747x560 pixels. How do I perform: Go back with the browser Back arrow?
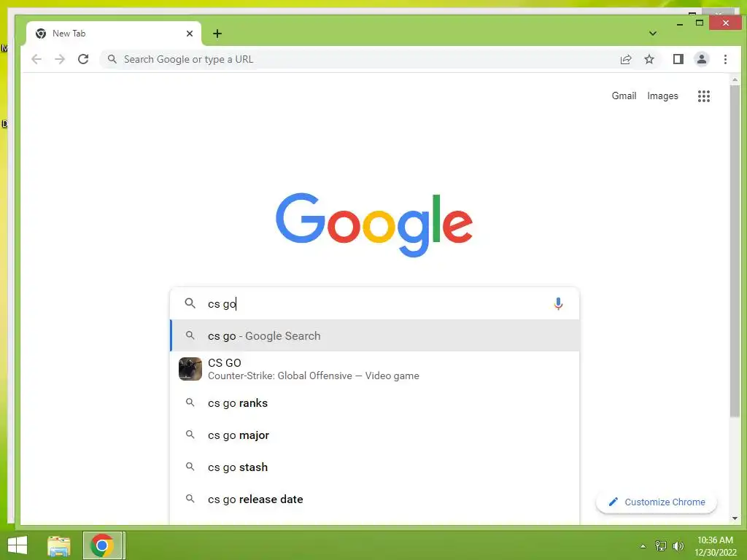tap(36, 59)
